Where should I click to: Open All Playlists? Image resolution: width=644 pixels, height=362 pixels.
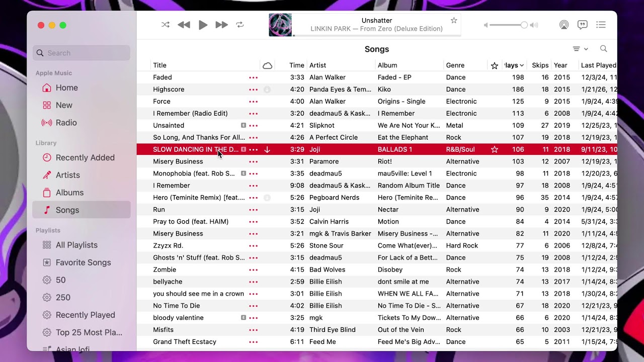point(82,245)
